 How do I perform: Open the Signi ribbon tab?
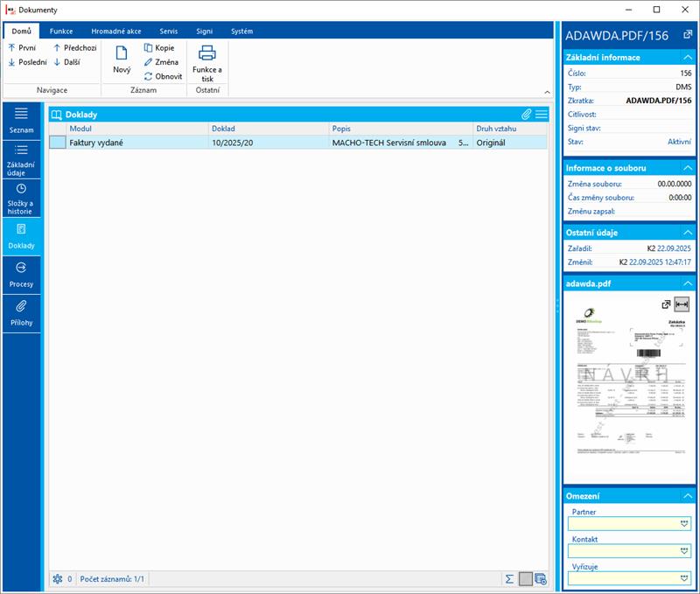[x=205, y=31]
